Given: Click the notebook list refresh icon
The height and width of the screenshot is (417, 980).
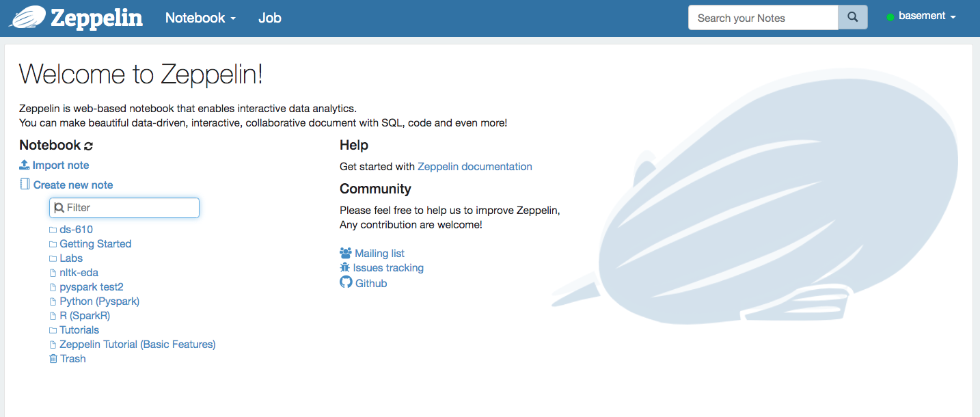Looking at the screenshot, I should tap(88, 146).
